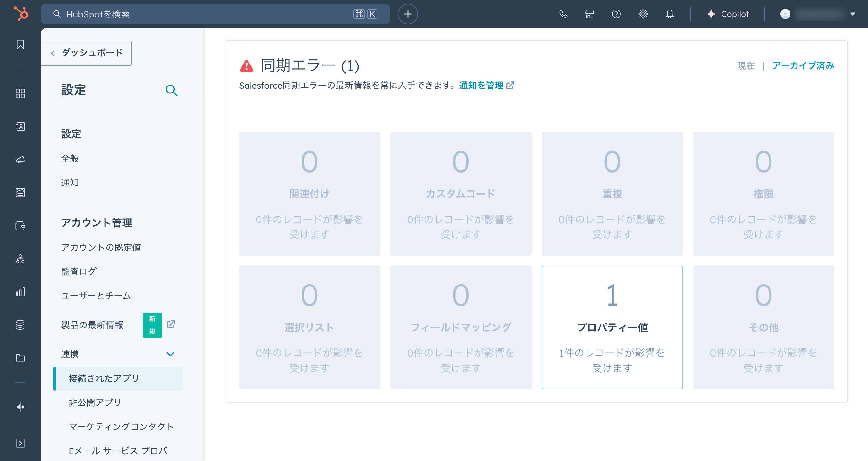Click the user avatar icon
The width and height of the screenshot is (868, 461).
point(785,14)
